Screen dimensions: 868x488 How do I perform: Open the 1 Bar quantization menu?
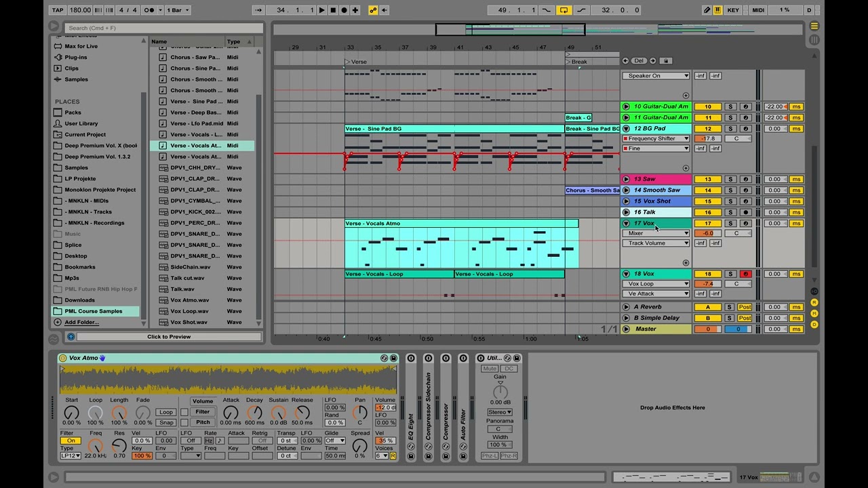[178, 10]
